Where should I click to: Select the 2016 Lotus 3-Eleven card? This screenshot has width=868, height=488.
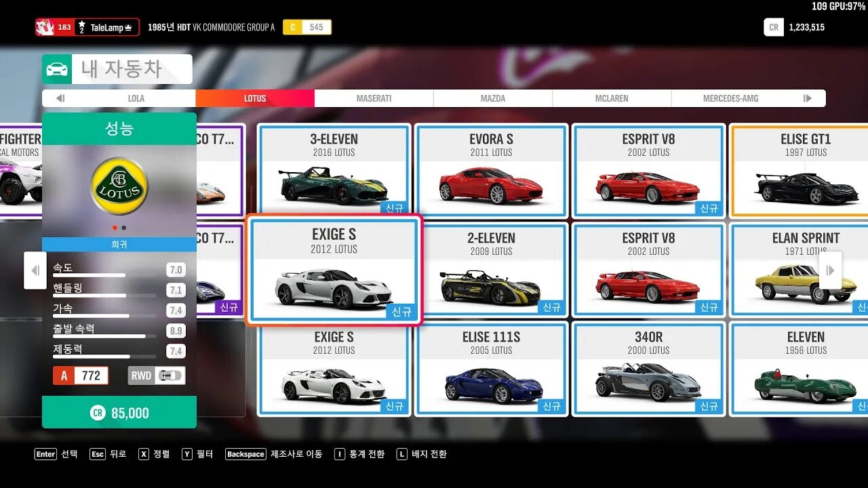pos(334,171)
